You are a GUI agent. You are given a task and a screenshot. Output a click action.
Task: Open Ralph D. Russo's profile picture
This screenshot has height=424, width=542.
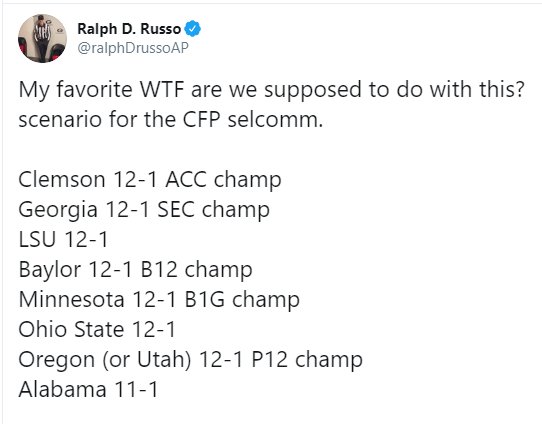(42, 38)
